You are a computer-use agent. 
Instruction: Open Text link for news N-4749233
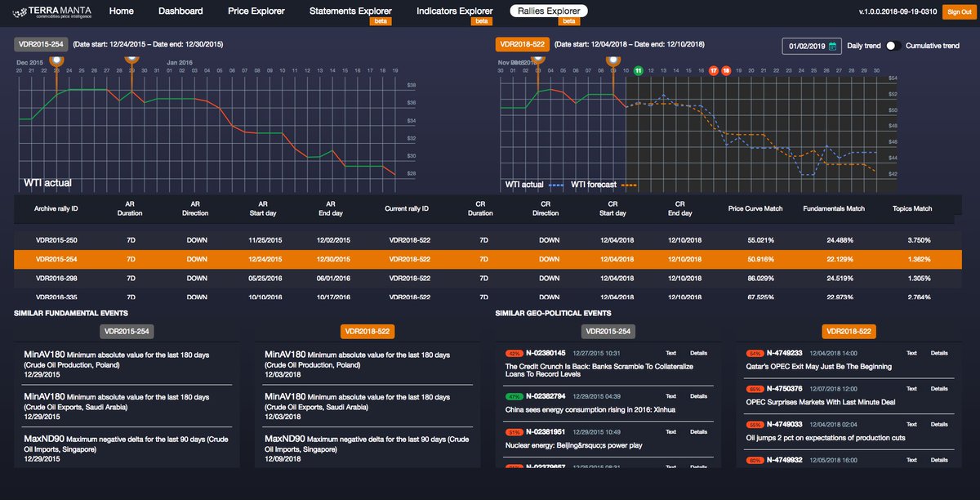pos(912,353)
